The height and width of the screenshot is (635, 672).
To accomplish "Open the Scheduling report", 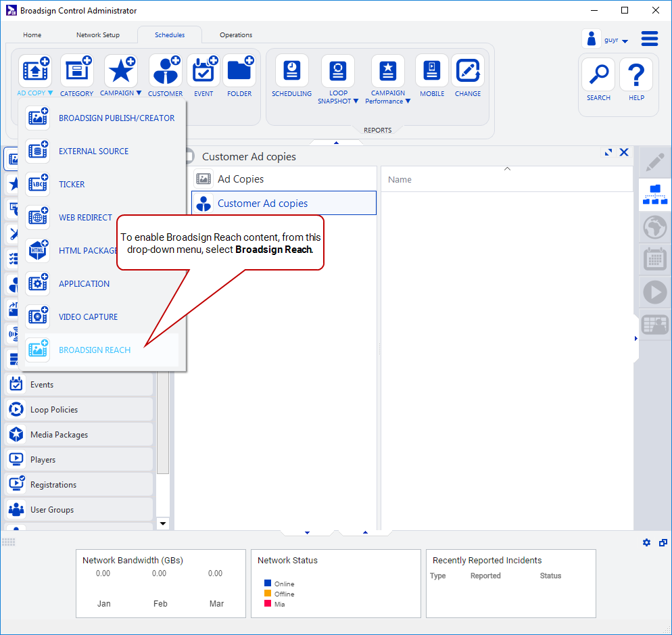I will pyautogui.click(x=292, y=70).
